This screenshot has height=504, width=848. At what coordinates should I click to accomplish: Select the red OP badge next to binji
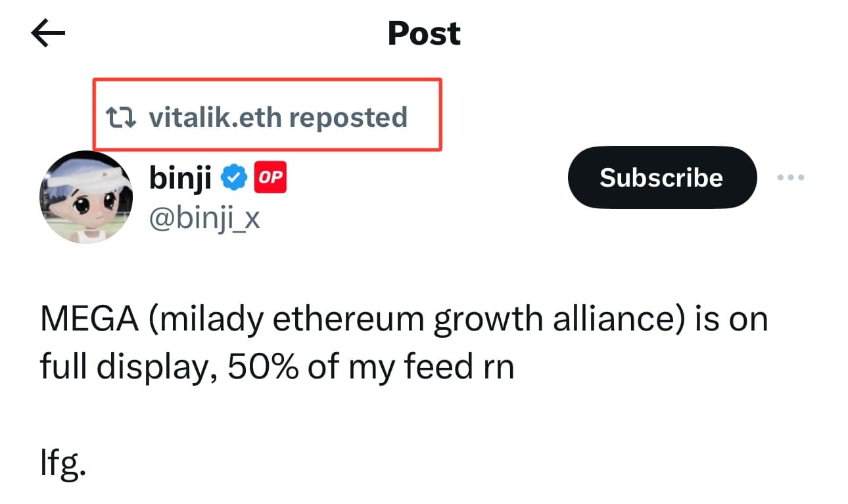coord(271,177)
